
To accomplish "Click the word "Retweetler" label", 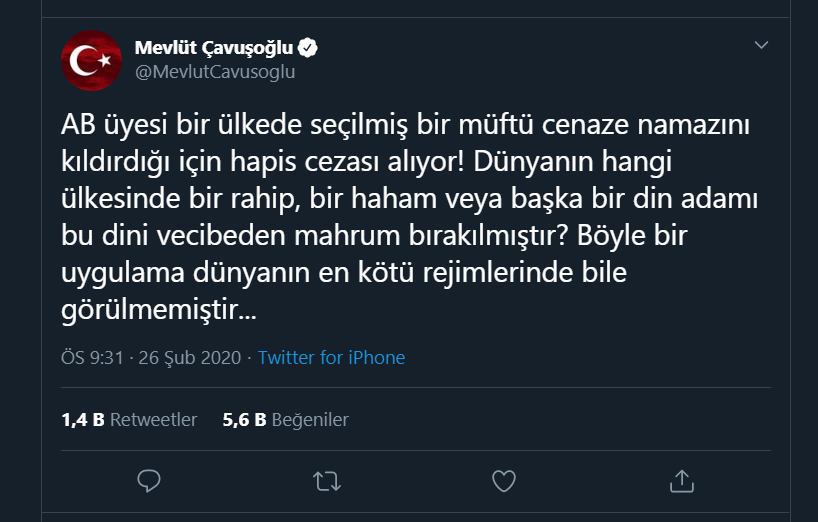I will [153, 419].
